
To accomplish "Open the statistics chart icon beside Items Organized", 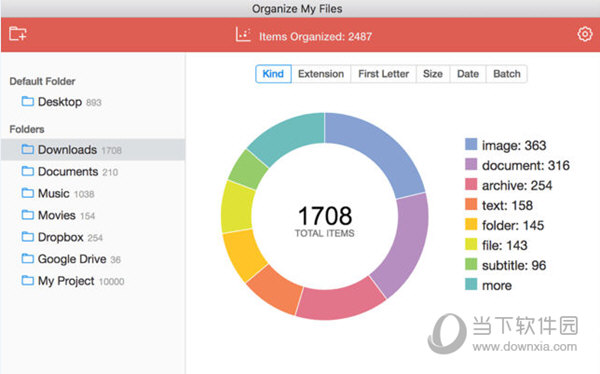I will click(x=243, y=34).
